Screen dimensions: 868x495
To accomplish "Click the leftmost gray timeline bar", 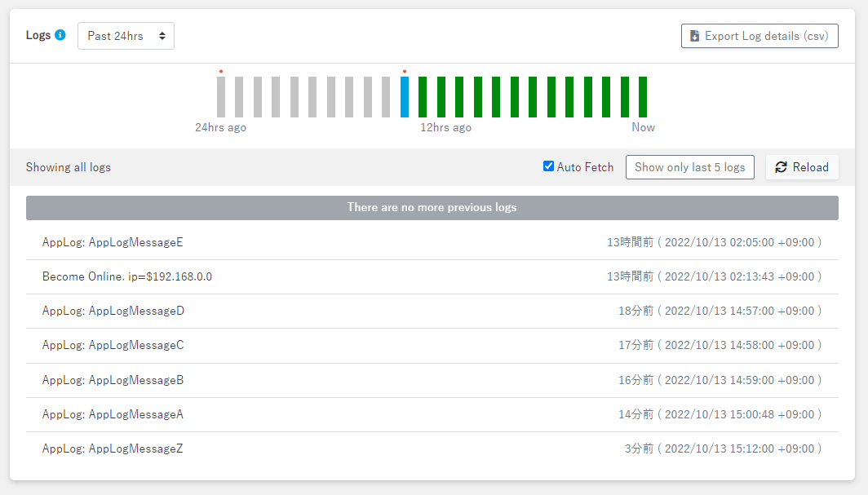I will coord(221,97).
